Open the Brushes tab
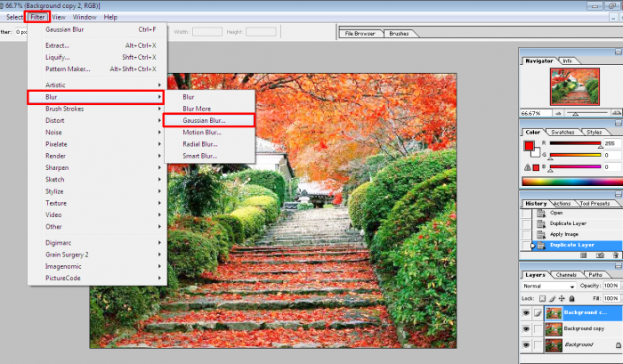 pyautogui.click(x=399, y=34)
